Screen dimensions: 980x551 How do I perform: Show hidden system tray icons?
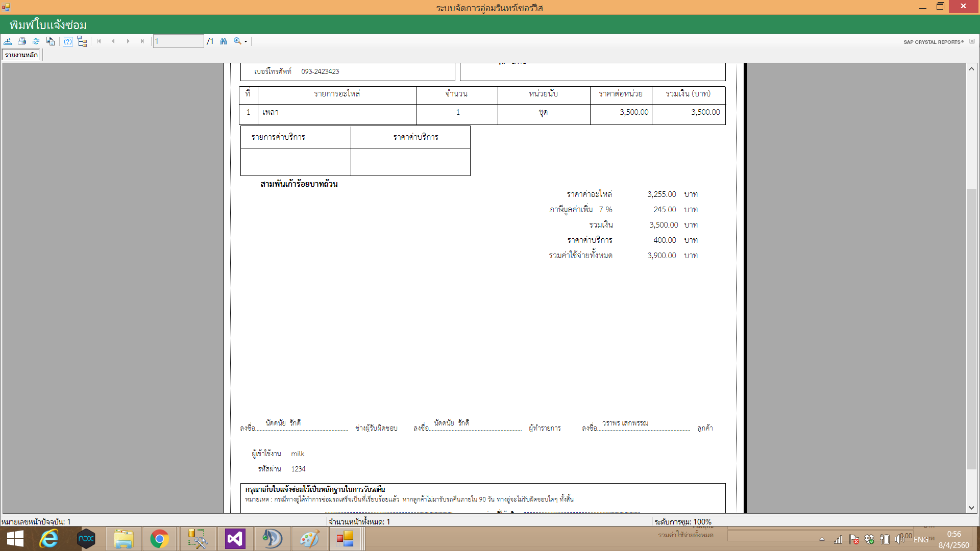click(822, 539)
